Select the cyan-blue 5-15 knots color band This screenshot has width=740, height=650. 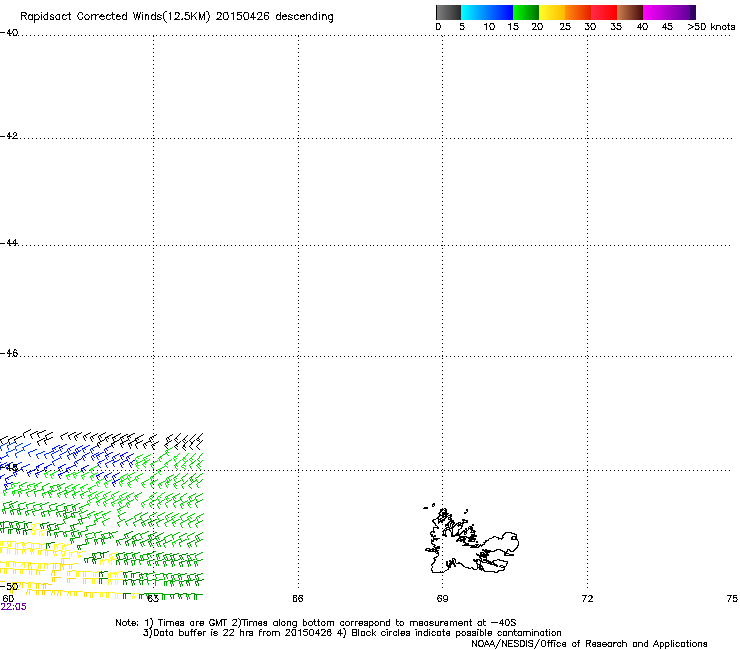coord(487,12)
